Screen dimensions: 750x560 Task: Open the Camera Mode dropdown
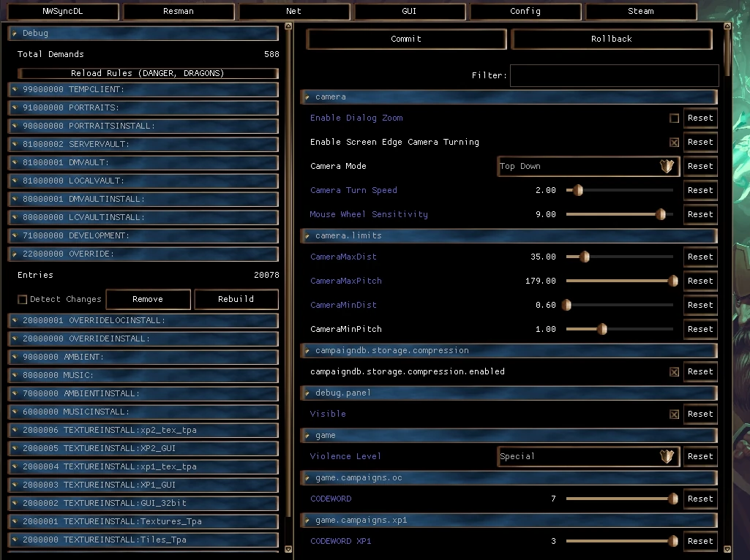point(588,166)
